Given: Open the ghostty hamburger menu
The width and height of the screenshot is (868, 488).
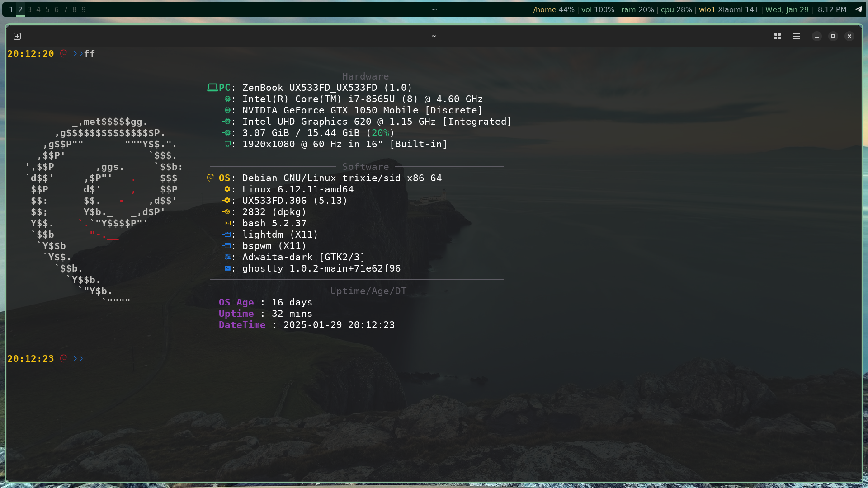Looking at the screenshot, I should (797, 36).
